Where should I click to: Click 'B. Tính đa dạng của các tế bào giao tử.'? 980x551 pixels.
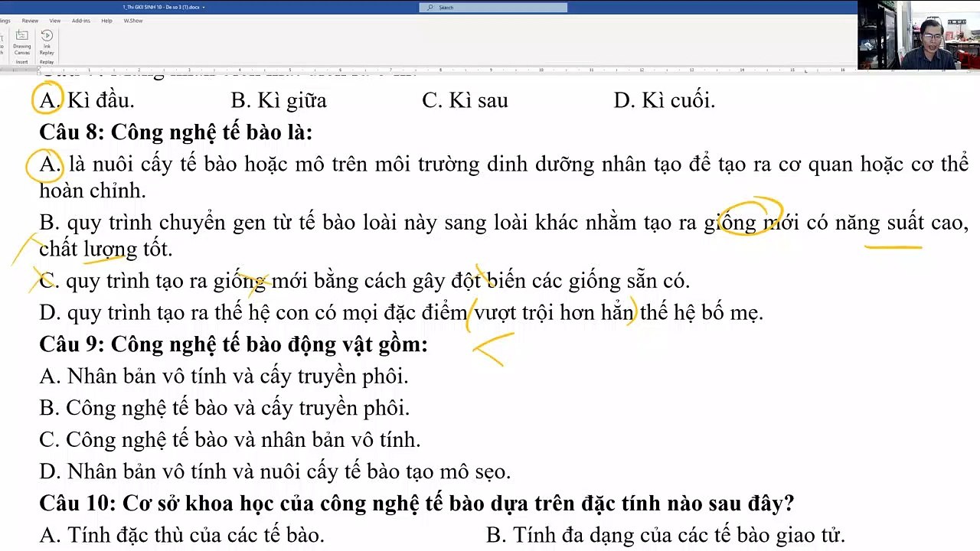(x=665, y=535)
